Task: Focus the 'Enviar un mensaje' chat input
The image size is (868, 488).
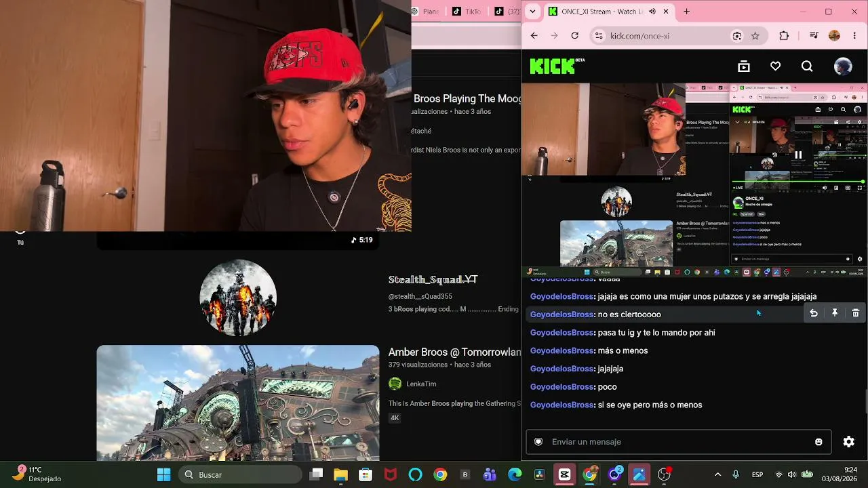Action: pos(678,441)
